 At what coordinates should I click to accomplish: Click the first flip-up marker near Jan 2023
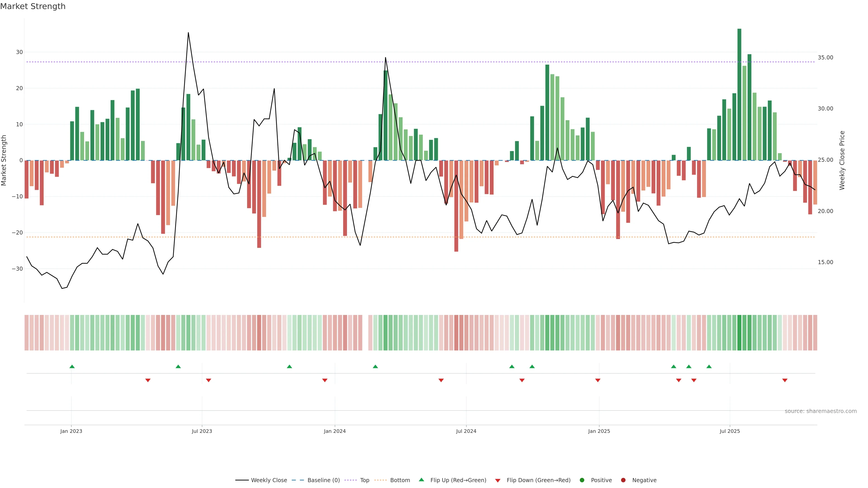pyautogui.click(x=72, y=366)
